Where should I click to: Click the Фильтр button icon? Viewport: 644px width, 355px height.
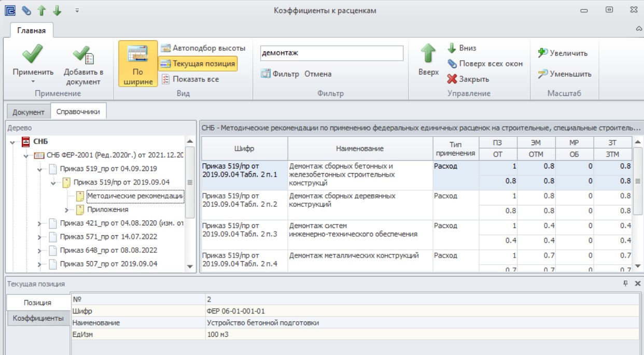[x=265, y=74]
